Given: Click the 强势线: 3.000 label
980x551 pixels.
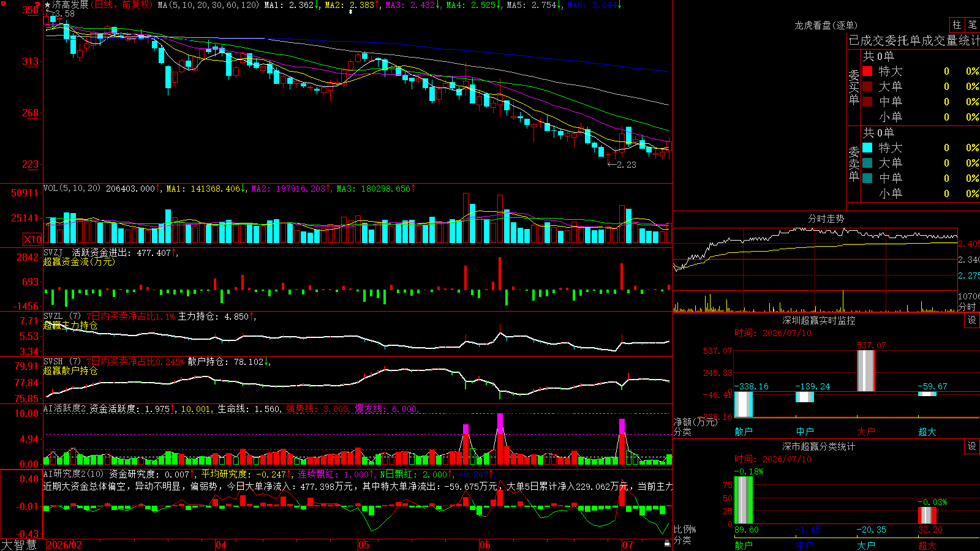Looking at the screenshot, I should [318, 408].
